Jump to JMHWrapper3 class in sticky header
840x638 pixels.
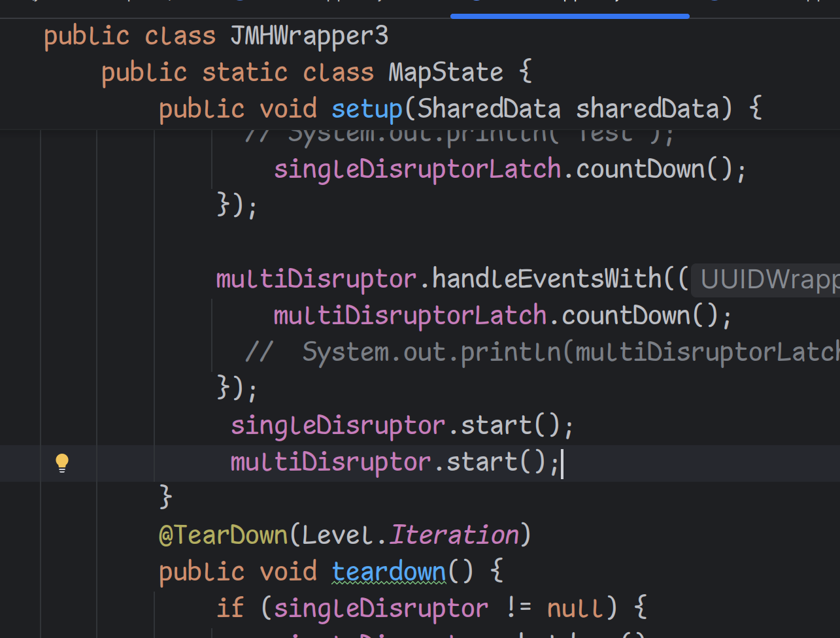(x=309, y=35)
